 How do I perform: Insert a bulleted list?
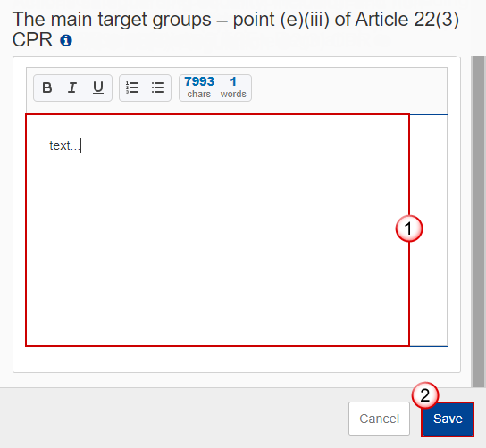click(158, 87)
